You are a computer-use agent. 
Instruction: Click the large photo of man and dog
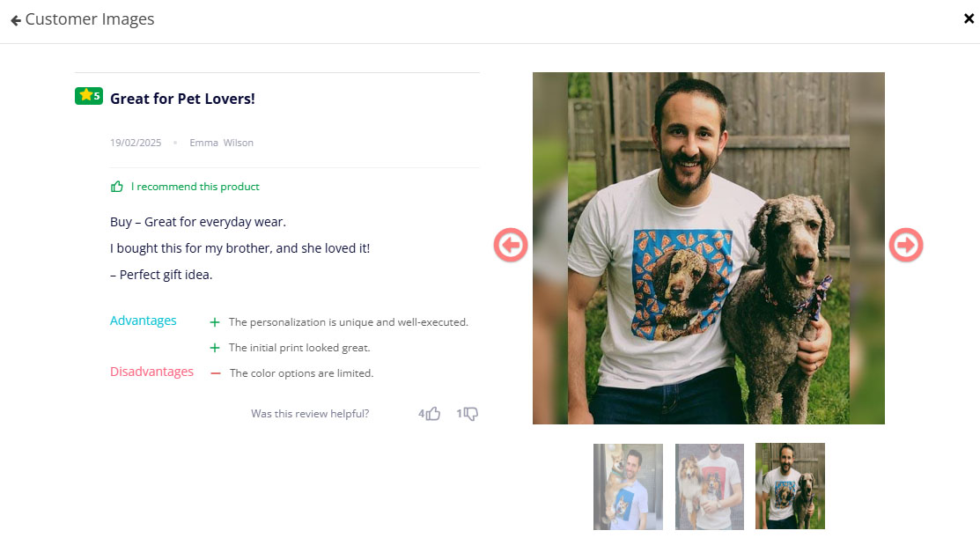click(708, 248)
